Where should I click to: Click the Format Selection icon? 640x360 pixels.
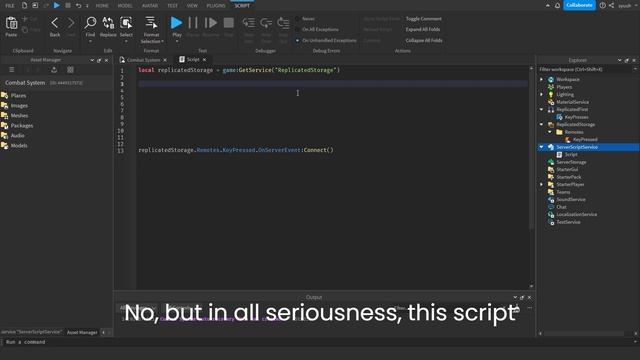coord(151,23)
